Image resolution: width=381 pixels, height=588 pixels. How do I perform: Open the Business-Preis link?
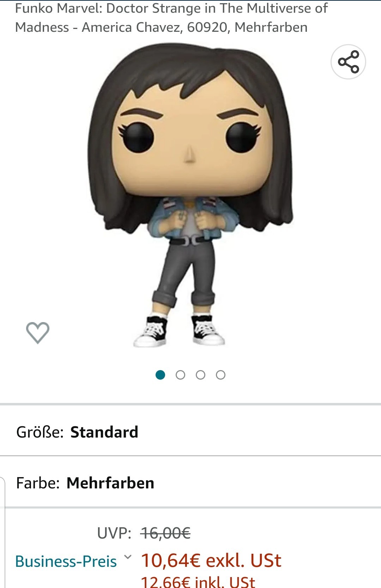click(66, 561)
